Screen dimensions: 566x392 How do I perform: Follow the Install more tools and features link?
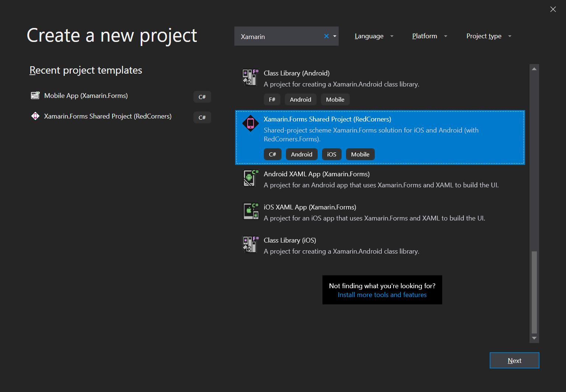pyautogui.click(x=382, y=295)
